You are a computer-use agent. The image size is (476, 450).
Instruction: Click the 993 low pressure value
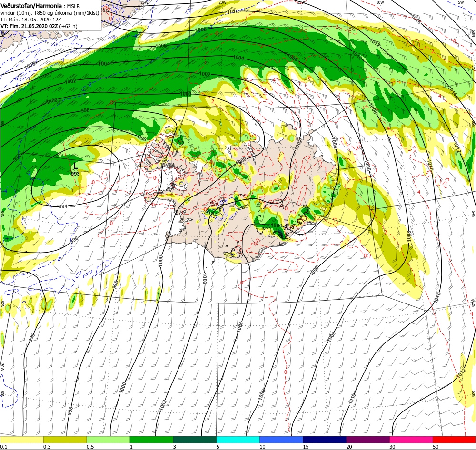click(75, 174)
